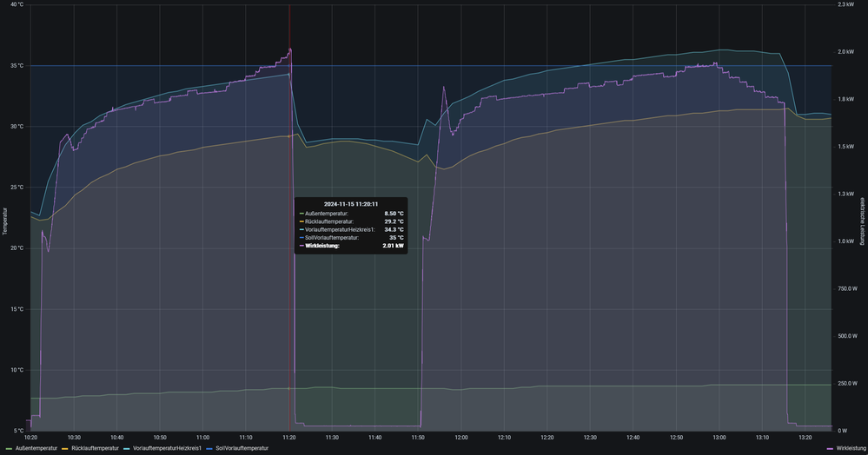
Task: Click the blue SollVorlauftemperatur legend color marker
Action: tap(209, 448)
